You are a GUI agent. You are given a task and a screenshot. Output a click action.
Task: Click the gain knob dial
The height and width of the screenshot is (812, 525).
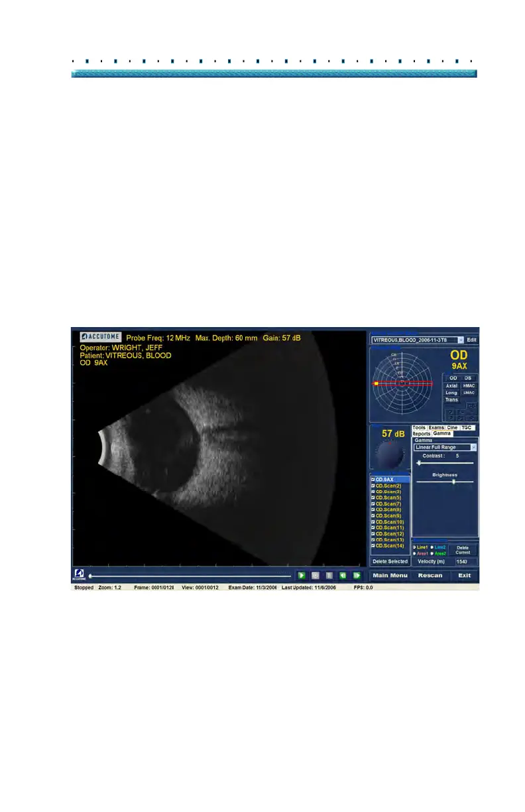(x=389, y=454)
